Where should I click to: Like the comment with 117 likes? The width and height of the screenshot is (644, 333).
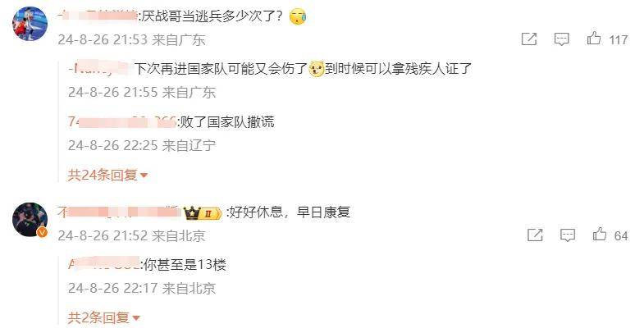coord(594,39)
